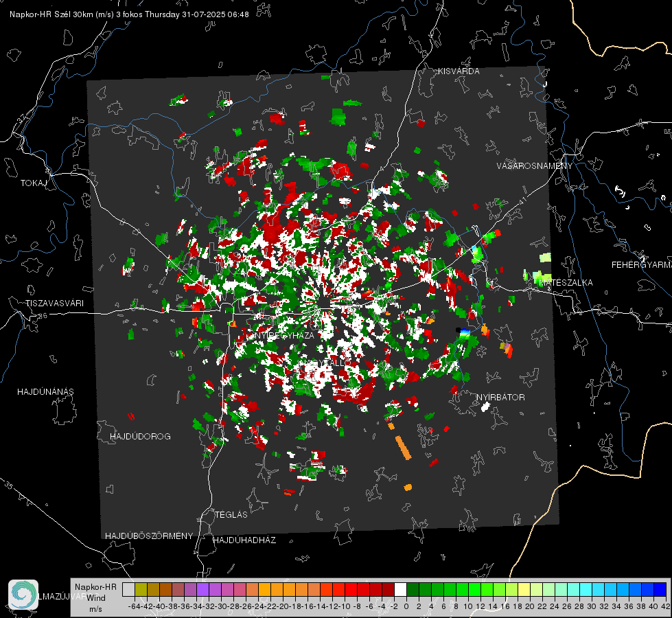Pick the dark blue swatch above 42
The height and width of the screenshot is (618, 672).
(660, 589)
